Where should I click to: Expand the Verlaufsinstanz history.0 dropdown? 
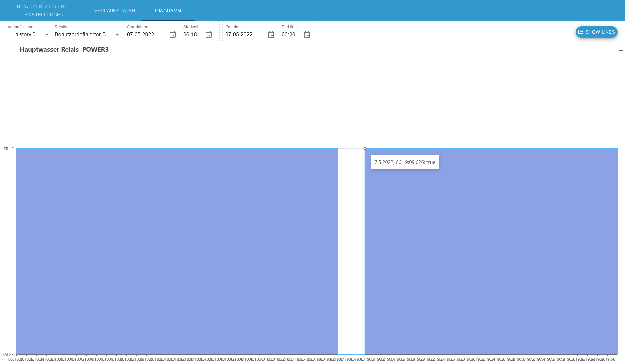29,35
